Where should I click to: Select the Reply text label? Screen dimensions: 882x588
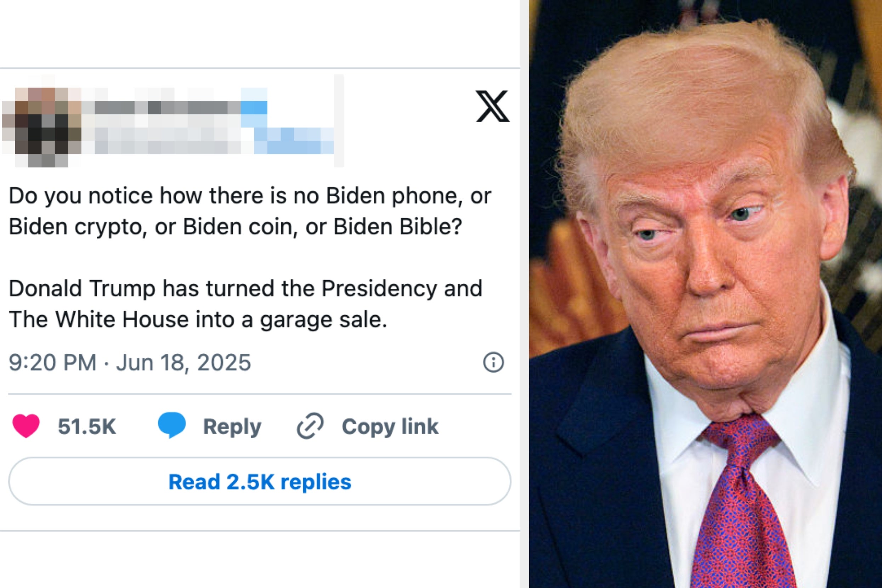pyautogui.click(x=232, y=427)
